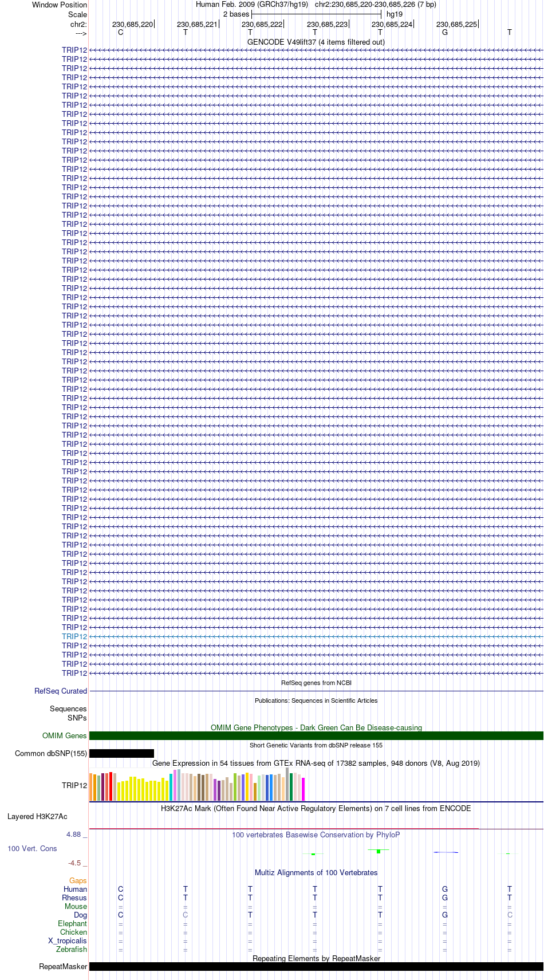
Task: Click the Elephant alignment row label
Action: click(73, 924)
